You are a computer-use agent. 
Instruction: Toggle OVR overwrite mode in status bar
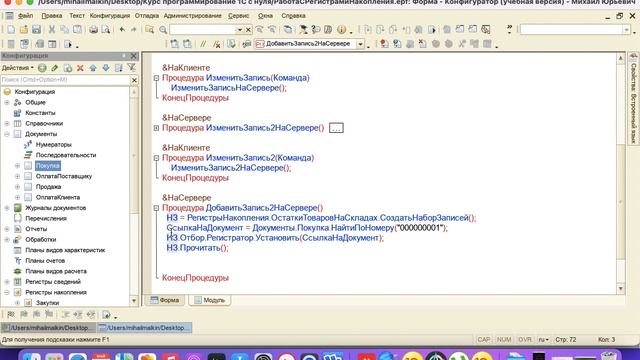524,340
